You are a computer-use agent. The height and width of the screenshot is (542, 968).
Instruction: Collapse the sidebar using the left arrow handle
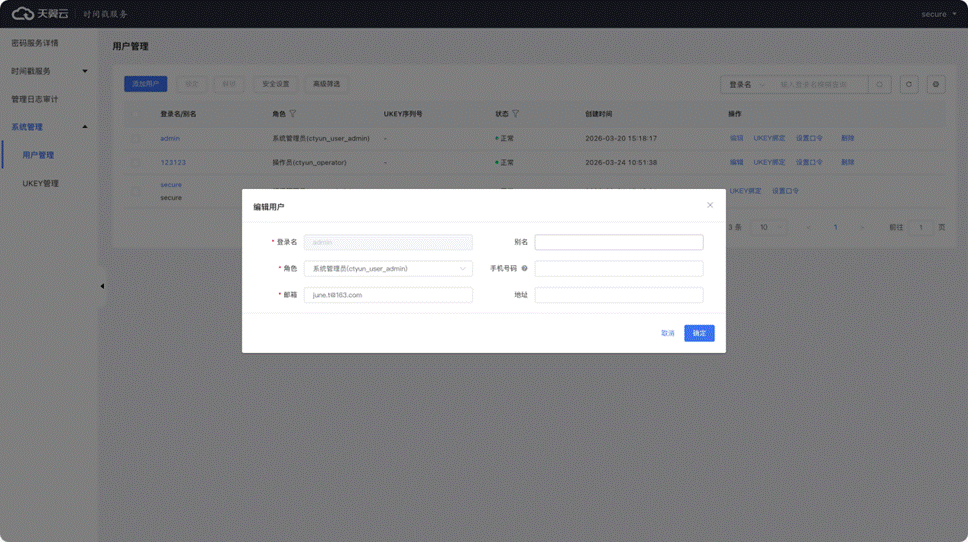click(102, 286)
